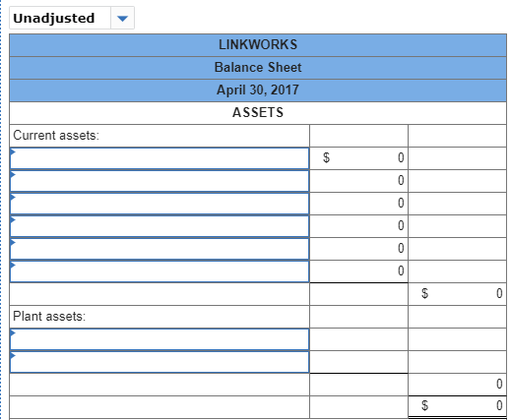Image resolution: width=511 pixels, height=420 pixels.
Task: Click the amount cell for fourth current asset
Action: coord(358,226)
